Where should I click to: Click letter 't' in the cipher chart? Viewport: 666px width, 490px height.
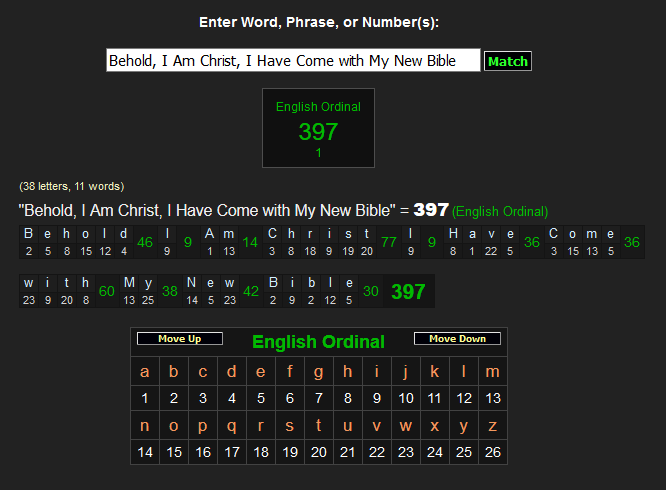coord(319,425)
